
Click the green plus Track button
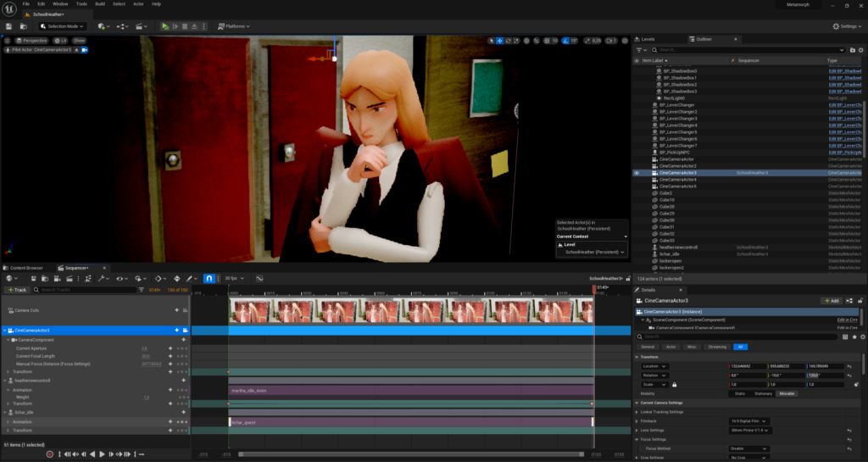coord(17,289)
